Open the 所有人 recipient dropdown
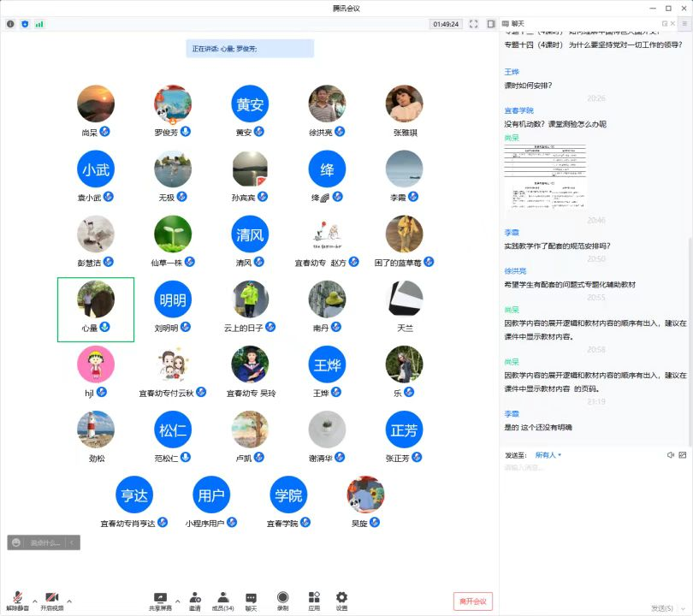Screen dimensions: 693x616 coord(548,455)
